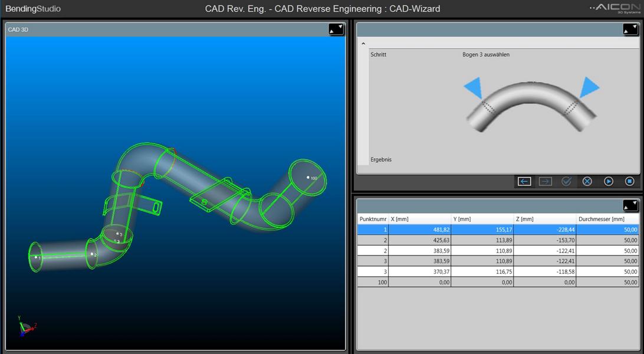Advance to next wizard step arrow
This screenshot has height=354, width=644.
click(545, 181)
